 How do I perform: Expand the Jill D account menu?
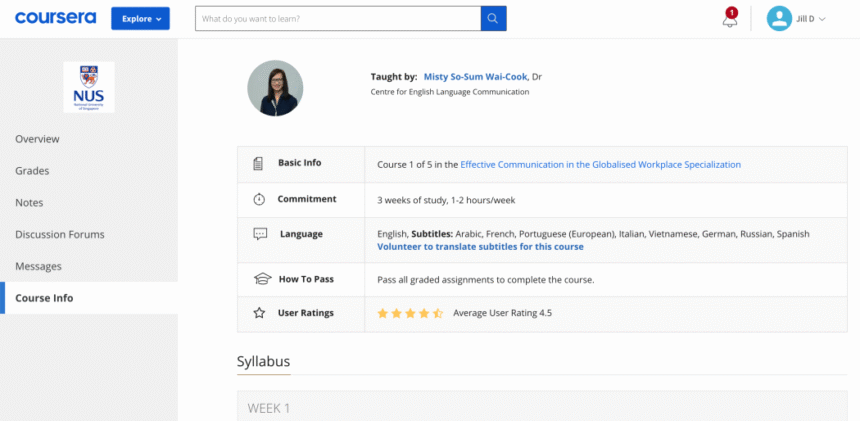(811, 19)
